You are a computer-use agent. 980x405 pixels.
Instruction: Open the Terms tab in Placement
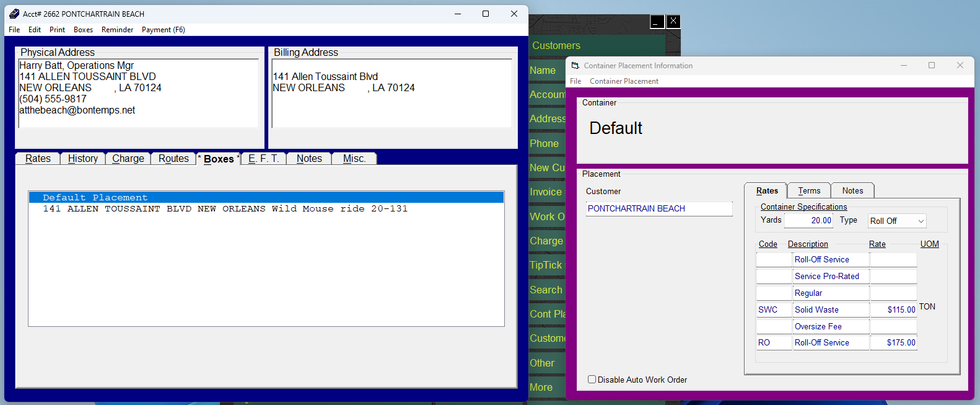click(x=809, y=191)
